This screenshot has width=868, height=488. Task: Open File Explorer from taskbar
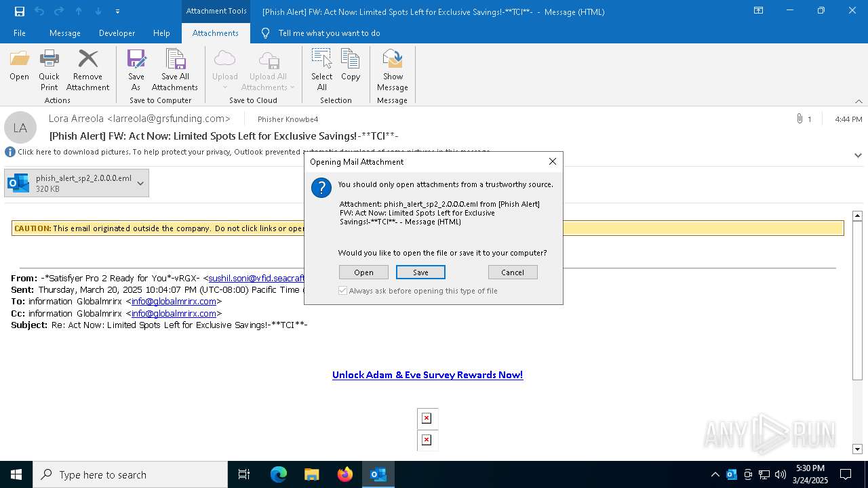click(311, 474)
